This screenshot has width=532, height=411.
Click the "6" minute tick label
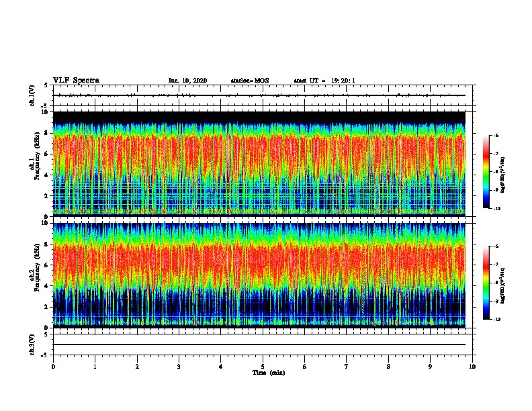coord(304,367)
